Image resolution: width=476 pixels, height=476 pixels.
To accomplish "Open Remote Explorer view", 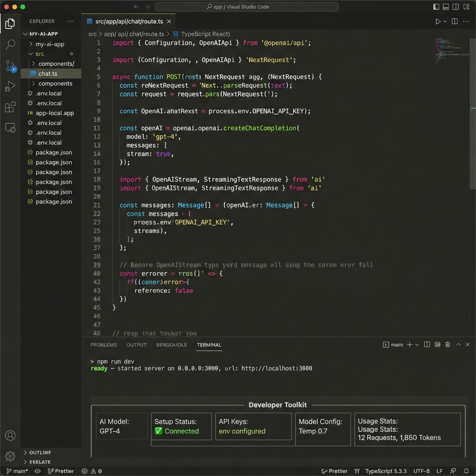I will click(x=10, y=128).
